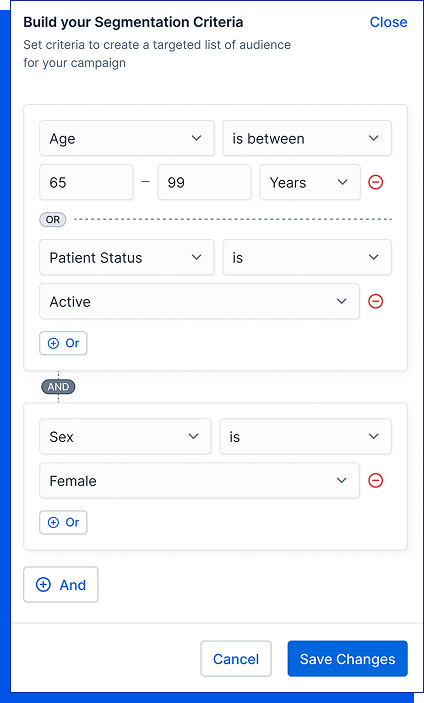Open the Patient Status field dropdown

127,257
